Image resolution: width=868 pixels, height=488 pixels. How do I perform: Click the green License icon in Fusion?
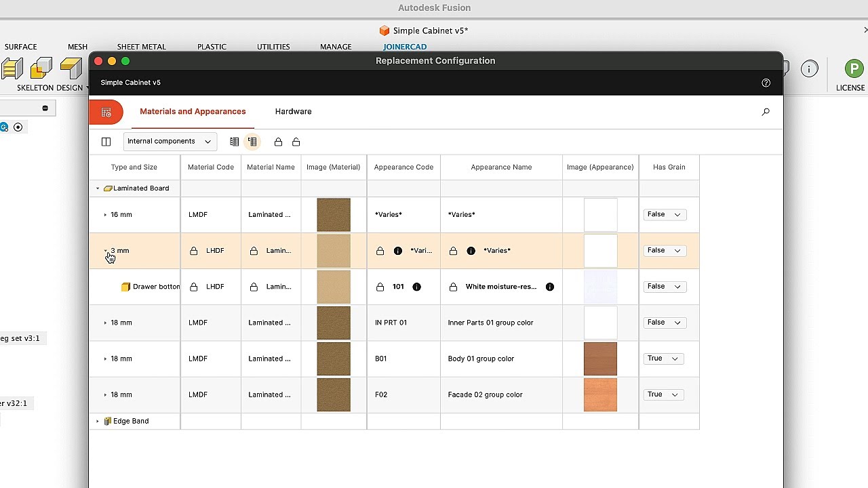click(854, 68)
